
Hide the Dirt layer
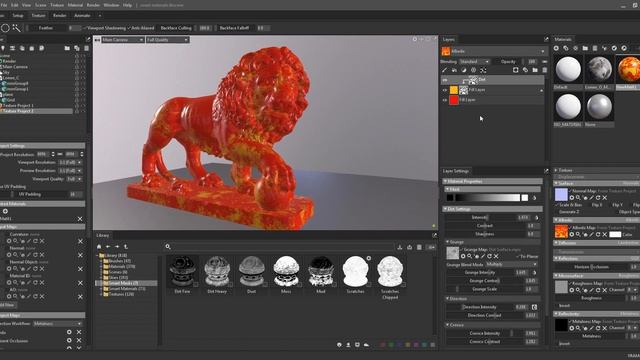(x=445, y=80)
